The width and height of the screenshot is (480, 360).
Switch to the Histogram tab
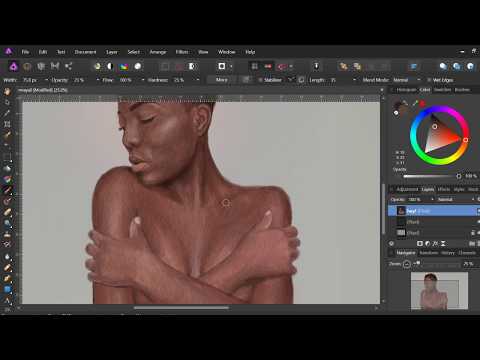click(406, 90)
